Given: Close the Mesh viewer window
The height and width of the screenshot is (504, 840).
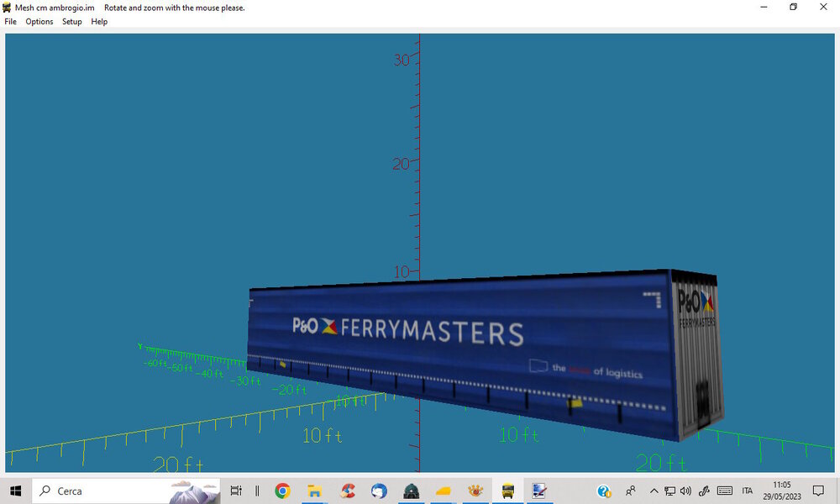Looking at the screenshot, I should pos(823,8).
